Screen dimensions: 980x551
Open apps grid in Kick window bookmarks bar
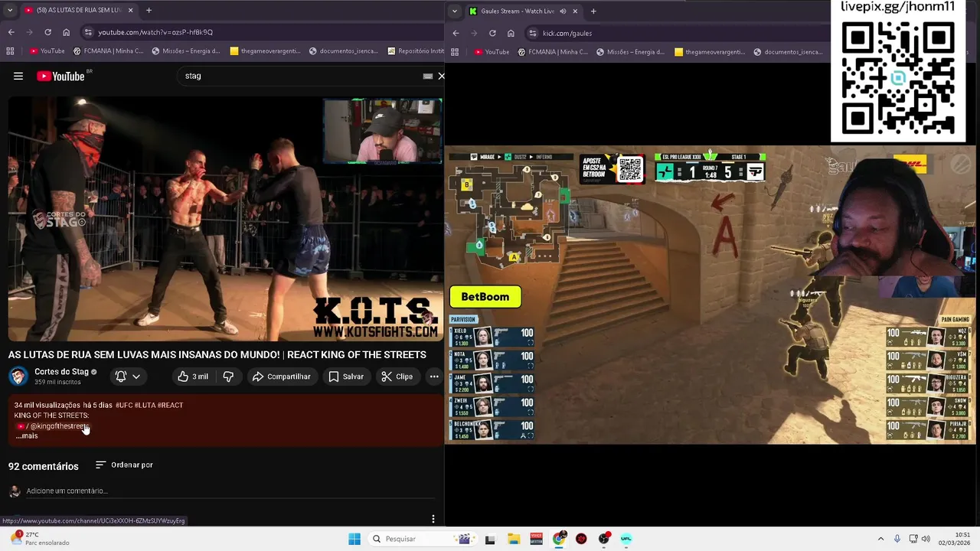pyautogui.click(x=455, y=51)
